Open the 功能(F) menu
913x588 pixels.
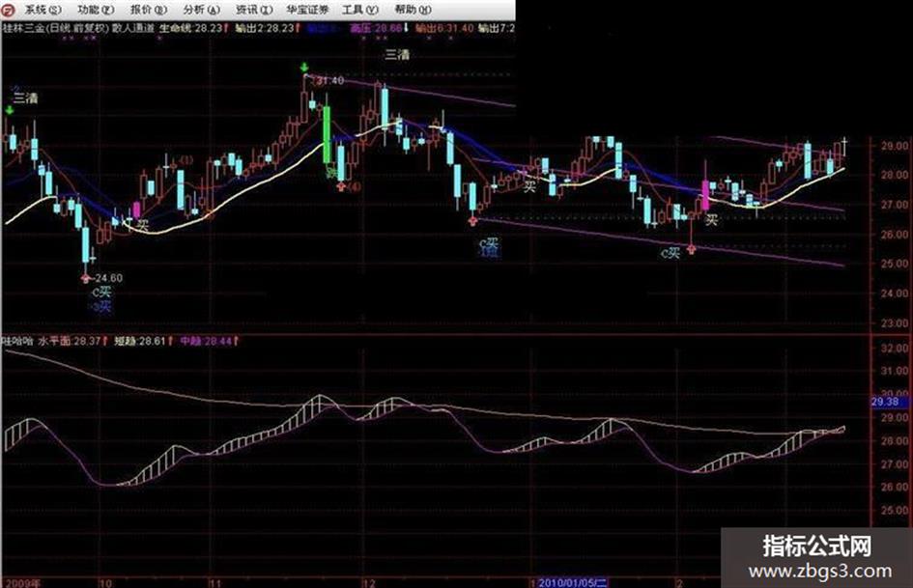coord(96,10)
